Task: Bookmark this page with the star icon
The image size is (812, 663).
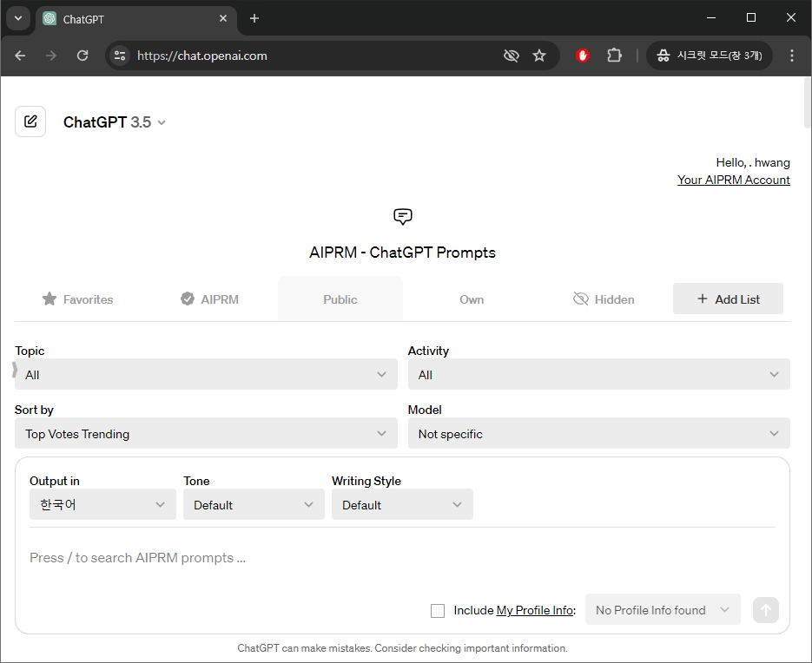Action: coord(539,56)
